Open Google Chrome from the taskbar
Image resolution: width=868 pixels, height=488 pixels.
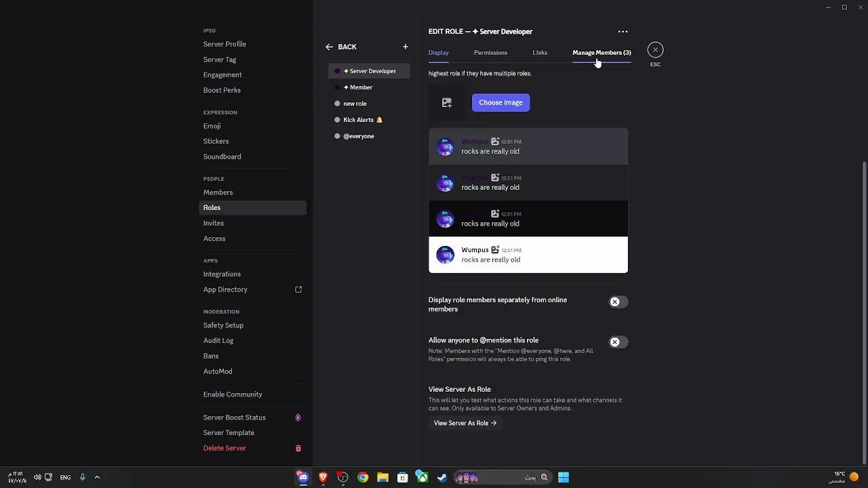tap(363, 477)
